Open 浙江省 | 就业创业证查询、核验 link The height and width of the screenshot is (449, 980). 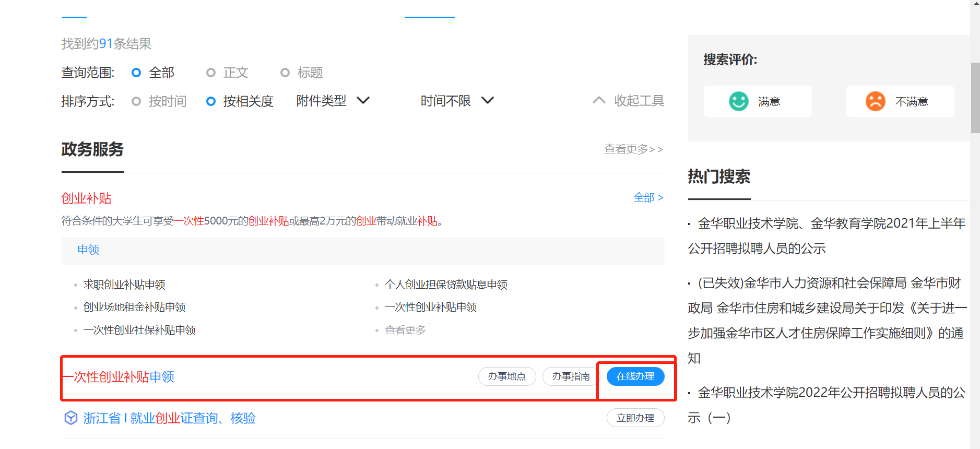point(169,418)
